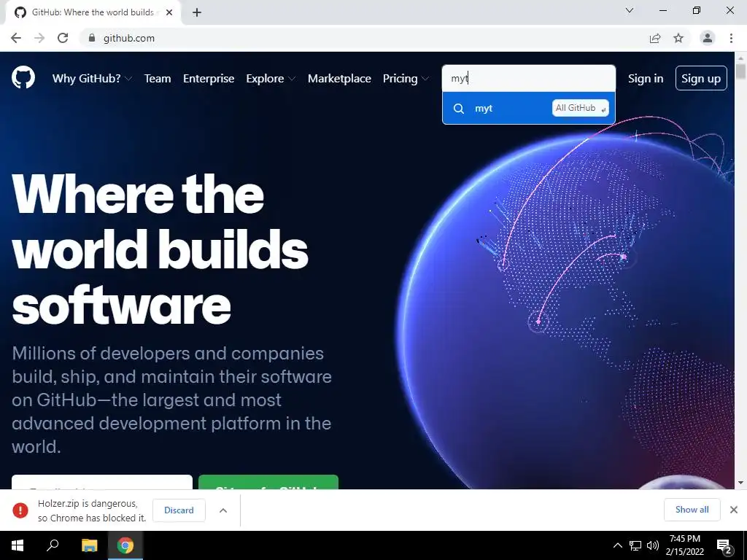Choose the 'myt' search suggestion
The height and width of the screenshot is (560, 747).
[529, 108]
